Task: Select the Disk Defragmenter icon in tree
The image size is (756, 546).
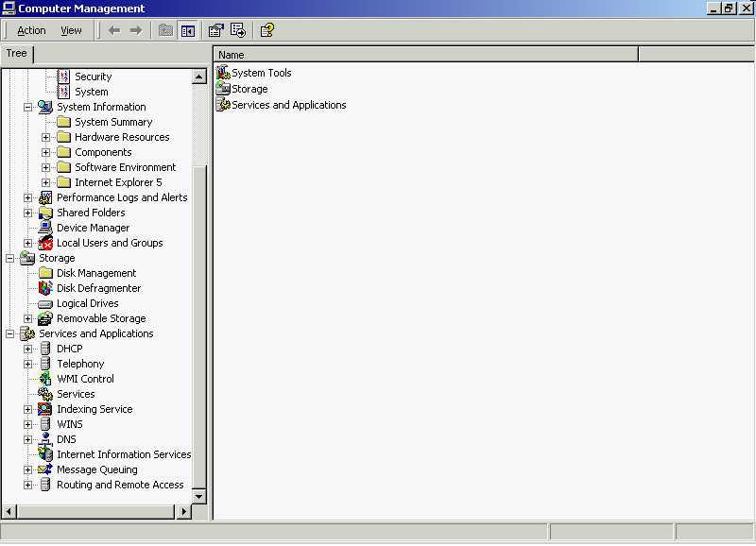Action: [x=45, y=288]
